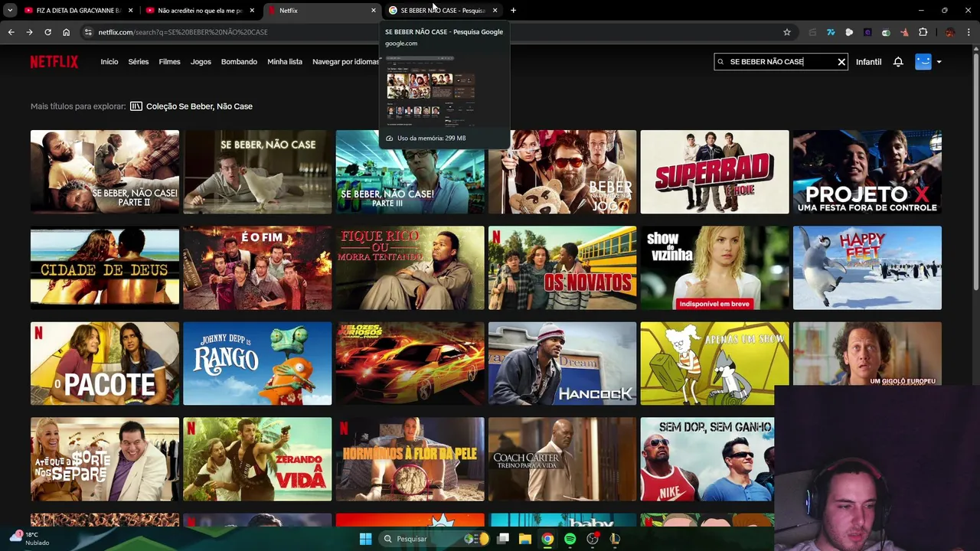The image size is (980, 551).
Task: Open Se Beber, Não Case! Parte II thumbnail
Action: coord(105,172)
